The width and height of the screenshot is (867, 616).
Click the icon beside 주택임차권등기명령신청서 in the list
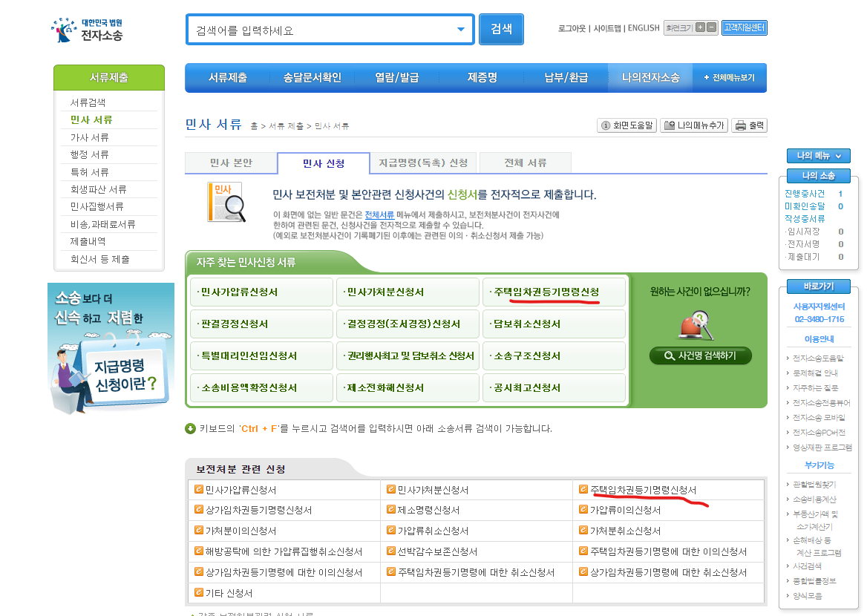583,489
